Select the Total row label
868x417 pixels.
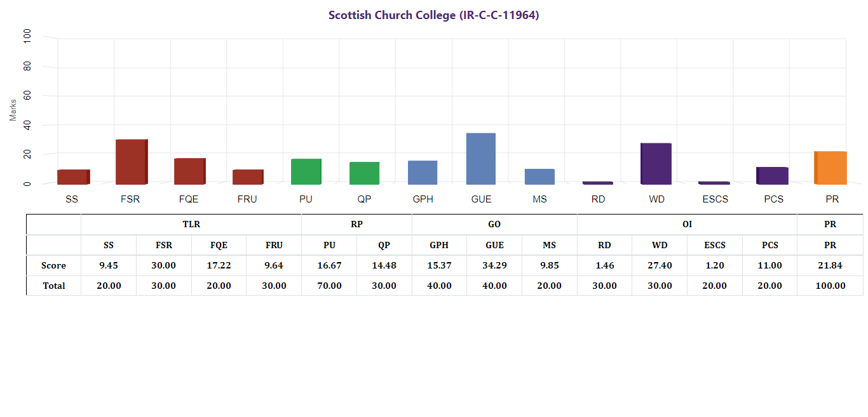[x=53, y=286]
